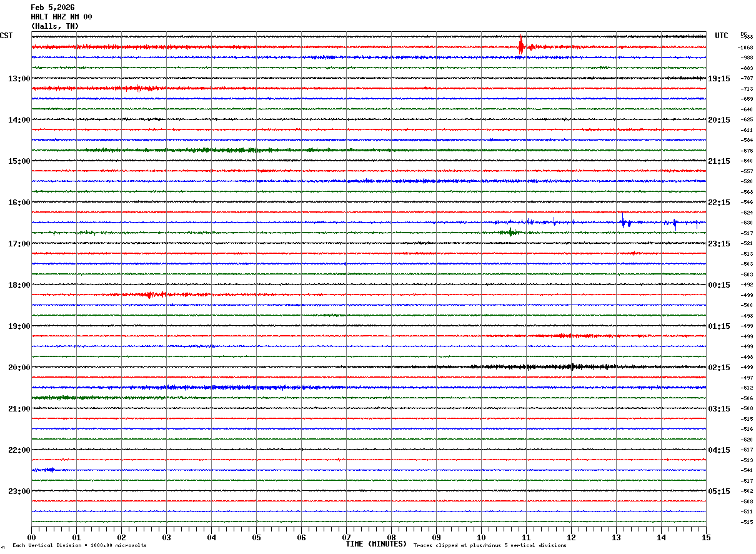Click the 20:15 UTC time label
756x554 pixels.
[719, 120]
